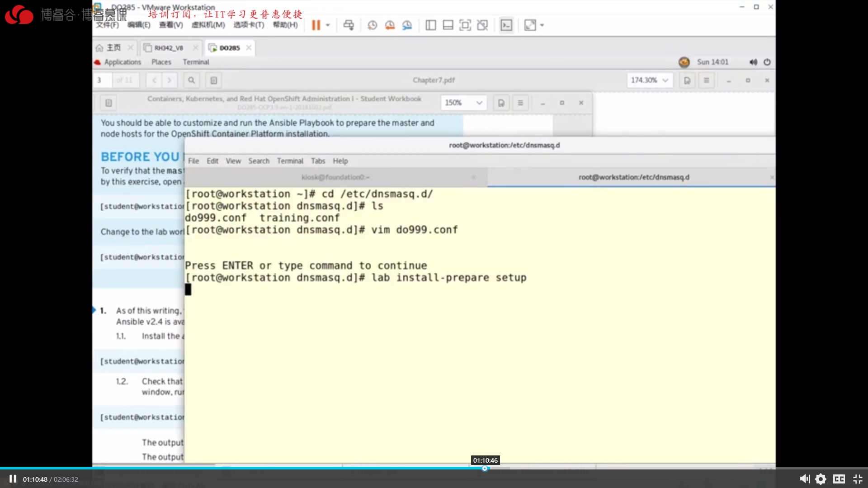
Task: Pause the video playback
Action: point(13,479)
